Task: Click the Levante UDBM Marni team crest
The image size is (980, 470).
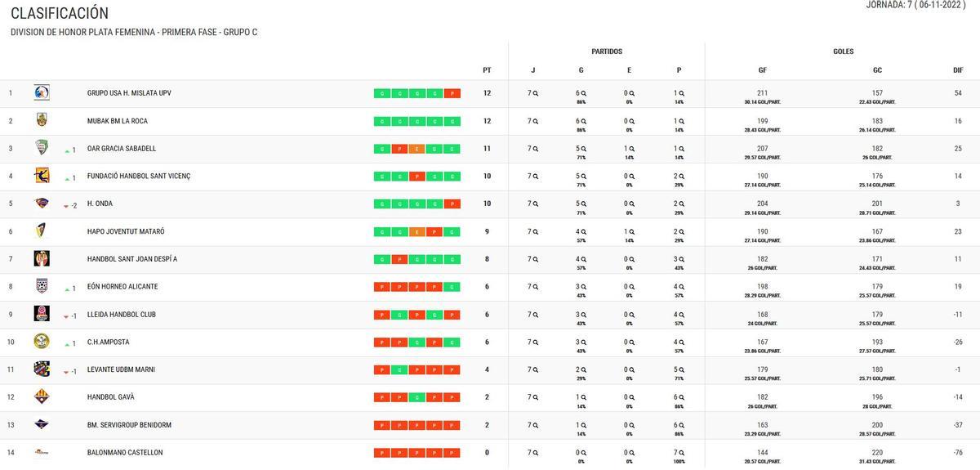Action: tap(42, 369)
